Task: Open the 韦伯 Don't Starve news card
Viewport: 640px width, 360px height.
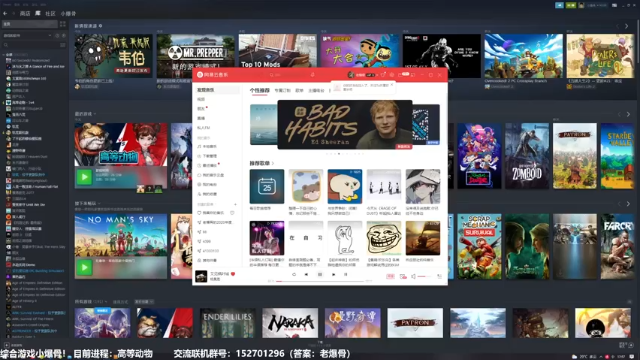Action: tap(113, 56)
